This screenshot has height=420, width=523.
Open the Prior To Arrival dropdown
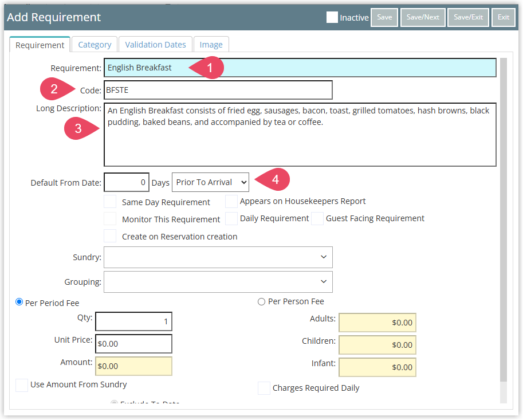coord(210,182)
